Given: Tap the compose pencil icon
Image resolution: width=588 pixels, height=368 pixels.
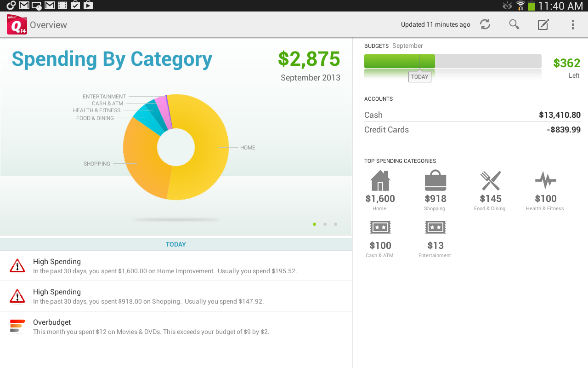Looking at the screenshot, I should [x=543, y=24].
